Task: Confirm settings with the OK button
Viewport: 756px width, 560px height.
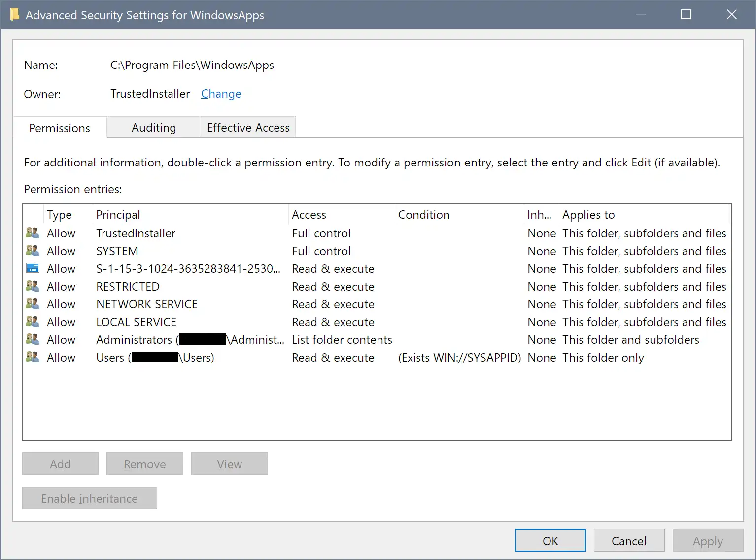Action: [550, 540]
